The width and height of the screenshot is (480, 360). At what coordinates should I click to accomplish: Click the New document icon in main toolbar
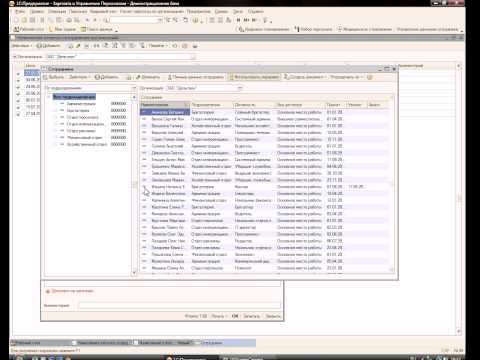[x=16, y=20]
